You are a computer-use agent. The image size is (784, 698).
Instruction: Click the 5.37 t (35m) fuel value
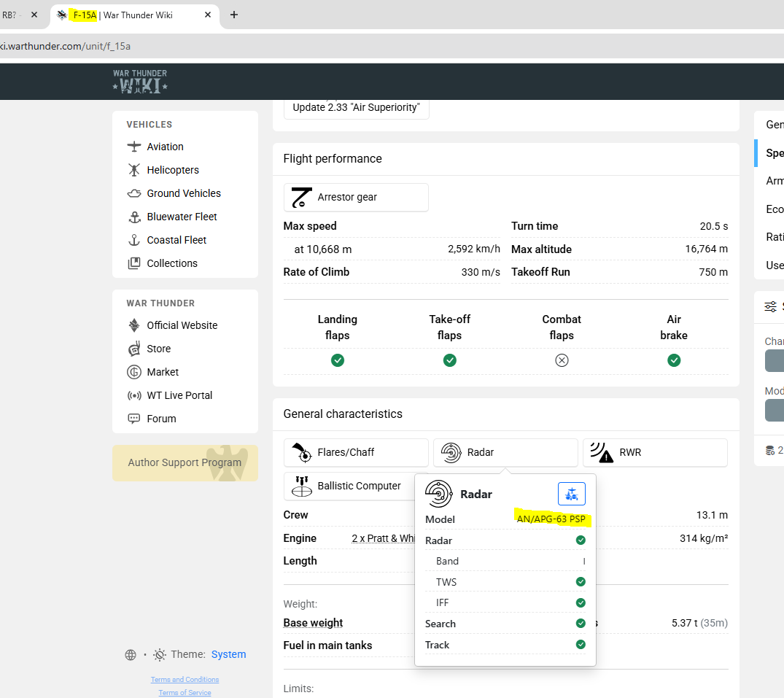pos(699,623)
